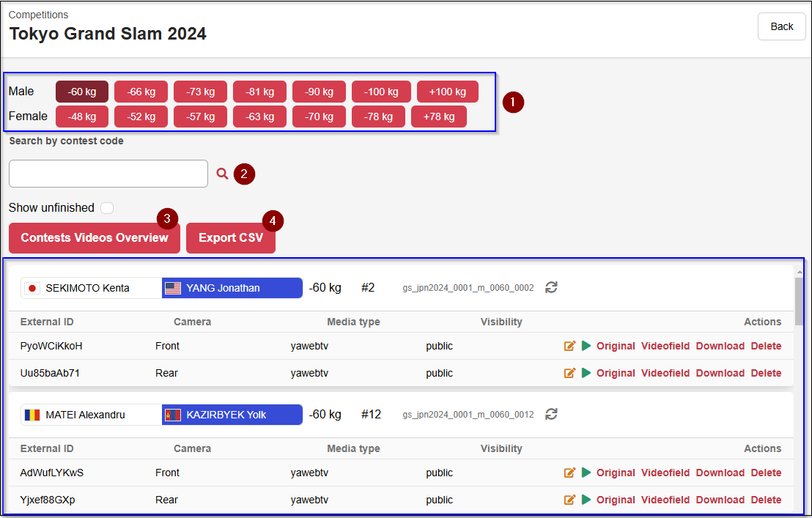Select the female -48 kg category
This screenshot has width=812, height=518.
point(81,116)
